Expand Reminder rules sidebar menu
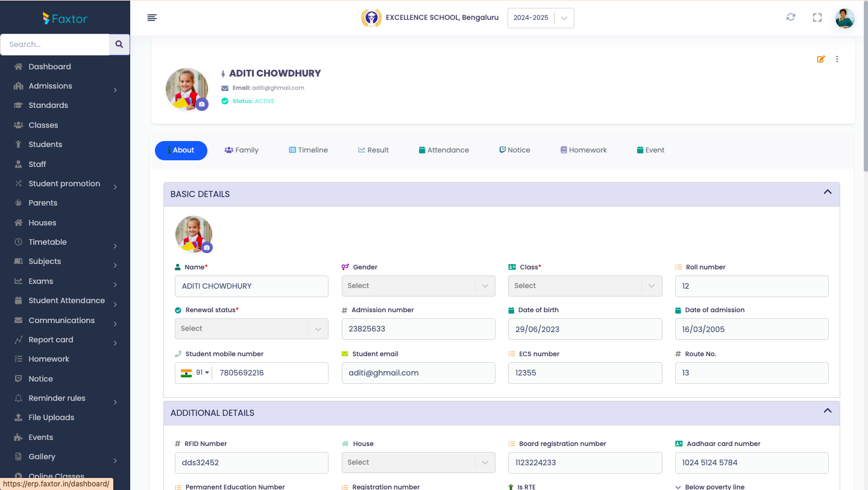 [65, 398]
